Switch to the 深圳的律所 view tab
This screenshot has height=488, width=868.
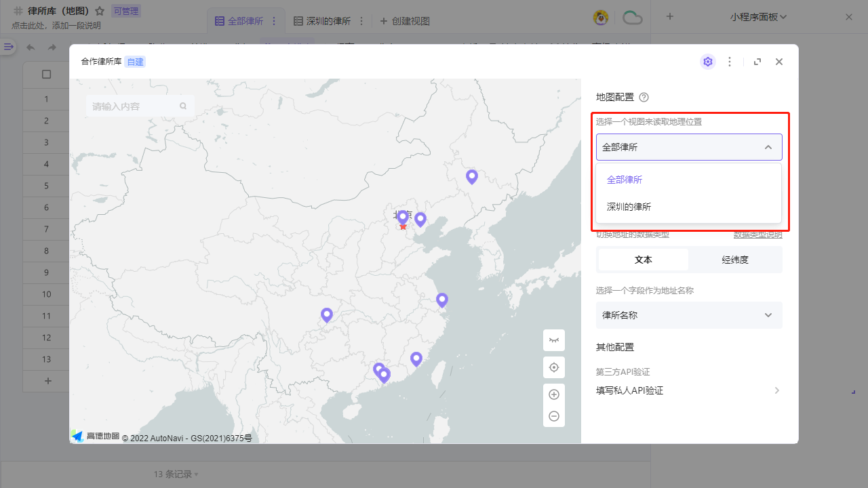(325, 20)
